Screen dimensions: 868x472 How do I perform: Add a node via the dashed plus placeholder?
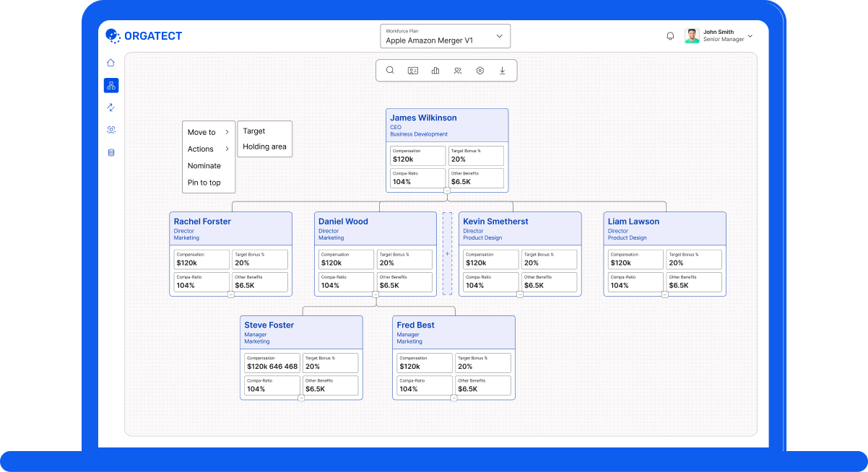pos(447,253)
